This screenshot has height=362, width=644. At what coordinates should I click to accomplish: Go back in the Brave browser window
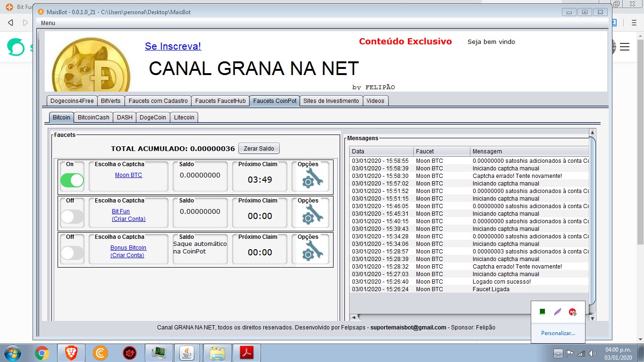click(10, 22)
